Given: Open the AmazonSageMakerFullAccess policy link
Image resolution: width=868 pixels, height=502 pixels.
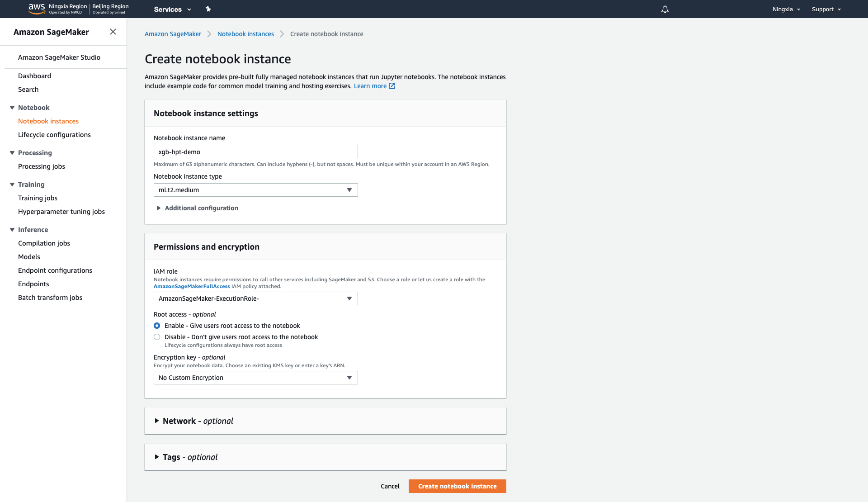Looking at the screenshot, I should (192, 286).
